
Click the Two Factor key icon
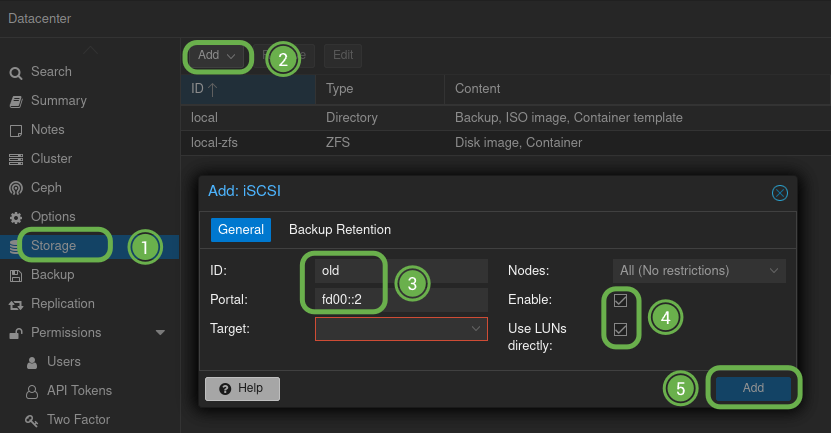click(32, 421)
